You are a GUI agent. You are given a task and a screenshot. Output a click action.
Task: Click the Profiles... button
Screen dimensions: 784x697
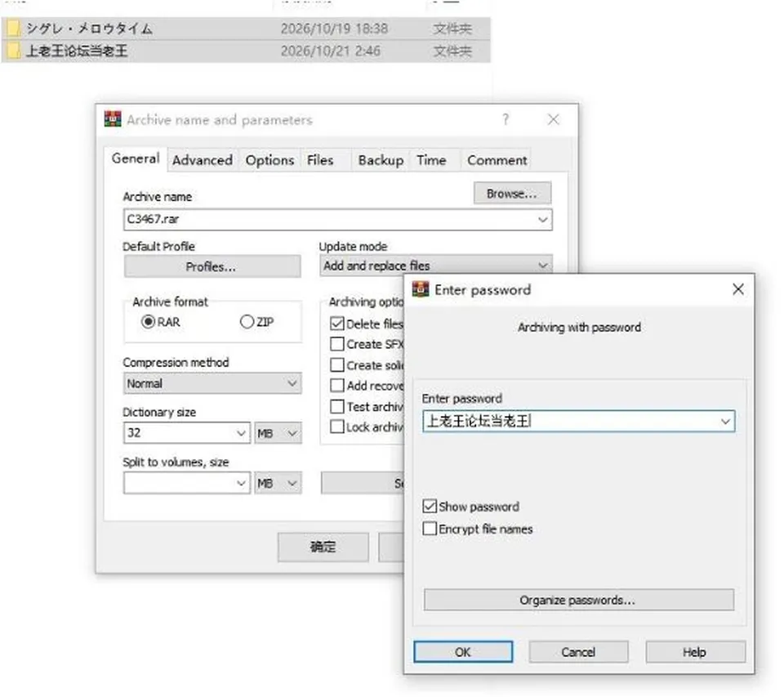tap(212, 266)
